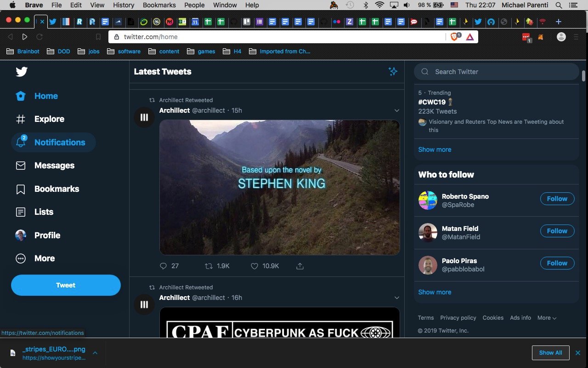Open the Cookies footer link

[493, 318]
